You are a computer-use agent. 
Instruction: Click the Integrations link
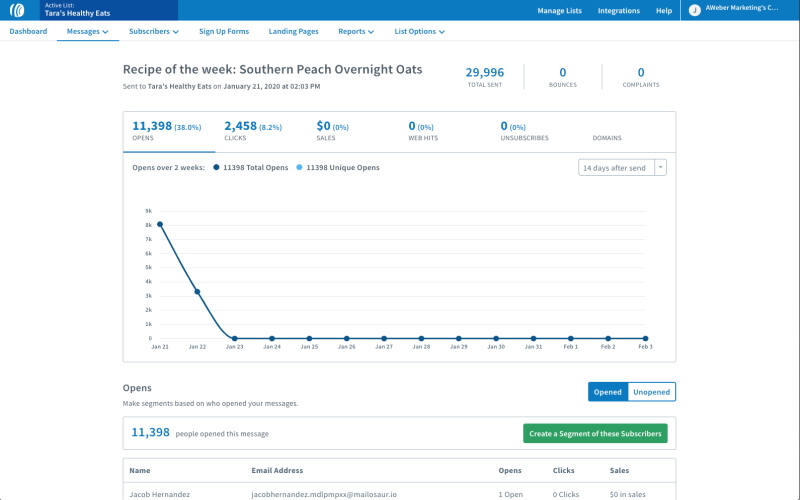tap(619, 11)
